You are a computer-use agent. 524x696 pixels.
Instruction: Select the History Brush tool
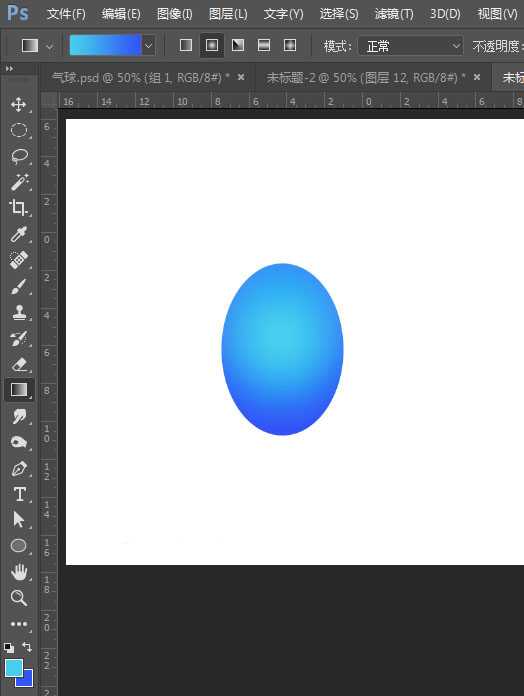pos(19,338)
